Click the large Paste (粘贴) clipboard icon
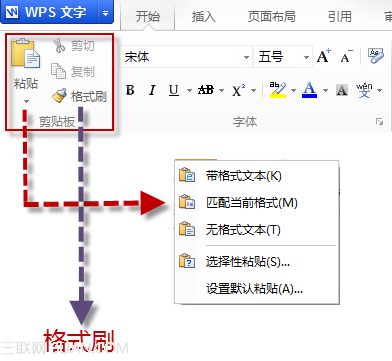Screen dimensions: 392x361 click(26, 53)
